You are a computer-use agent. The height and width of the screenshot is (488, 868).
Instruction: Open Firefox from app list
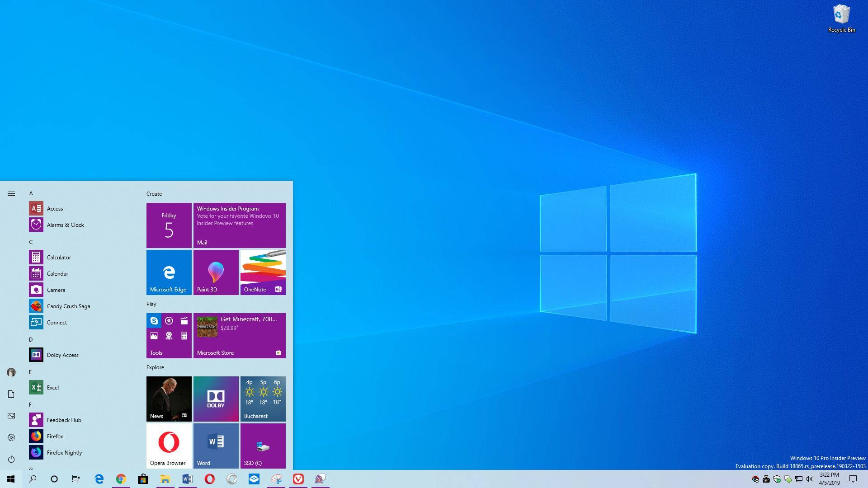(55, 436)
